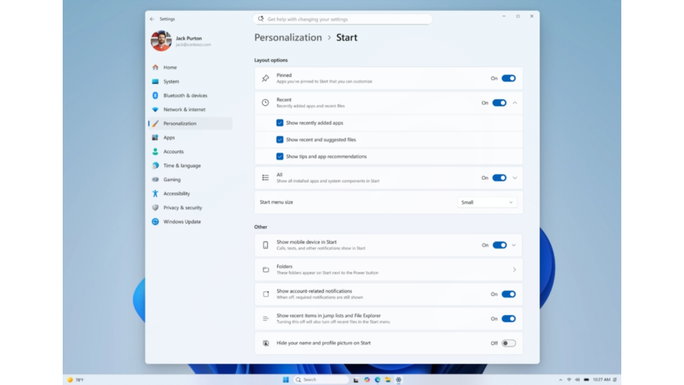Uncheck Show tips and app recommendations

280,157
